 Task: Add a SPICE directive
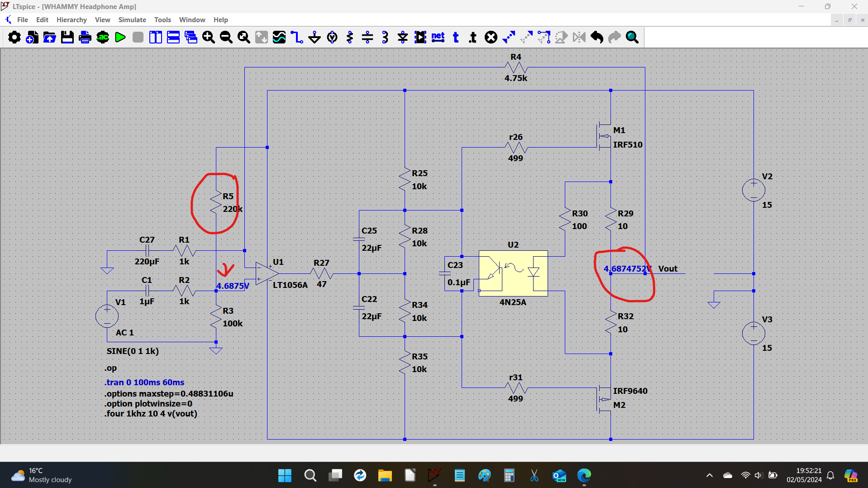[473, 37]
